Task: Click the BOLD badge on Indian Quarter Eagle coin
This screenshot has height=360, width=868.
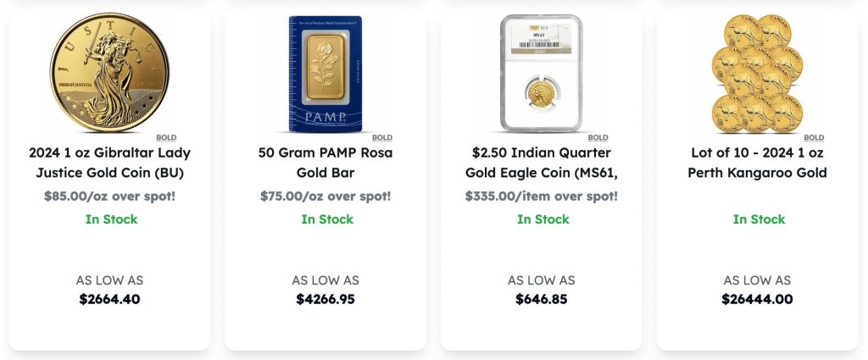Action: [598, 137]
